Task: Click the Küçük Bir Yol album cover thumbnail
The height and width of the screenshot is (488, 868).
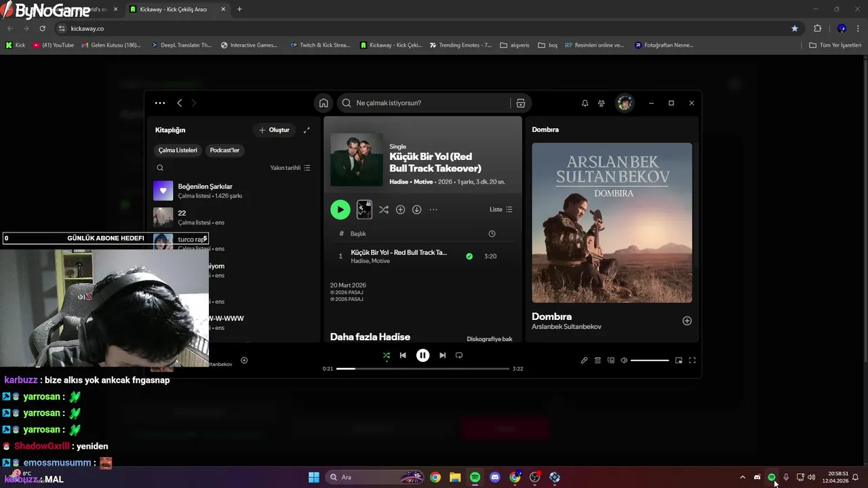Action: click(x=357, y=159)
